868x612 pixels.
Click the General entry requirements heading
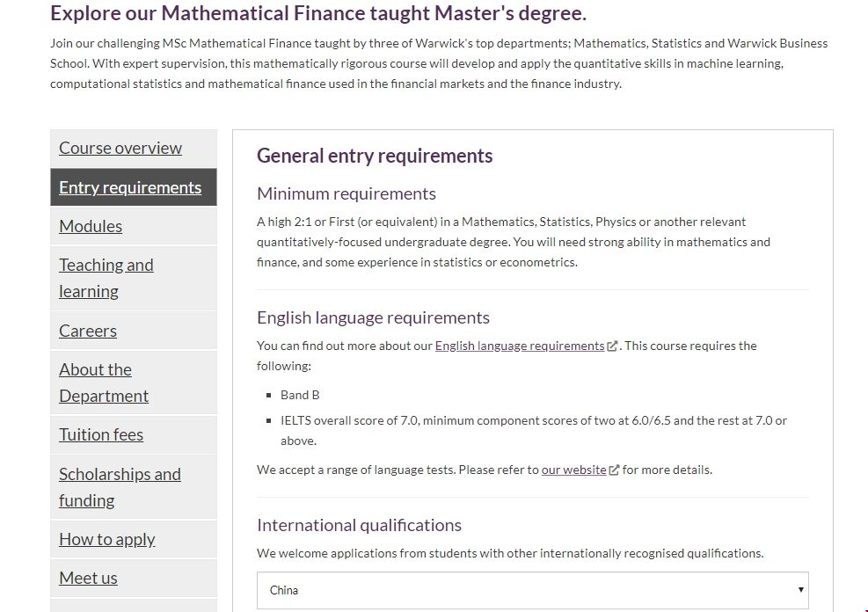375,156
